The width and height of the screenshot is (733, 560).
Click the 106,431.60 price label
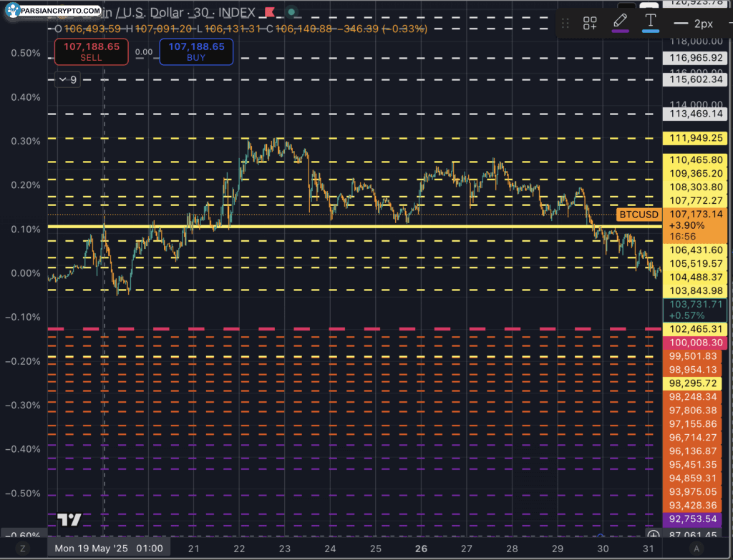tap(695, 250)
